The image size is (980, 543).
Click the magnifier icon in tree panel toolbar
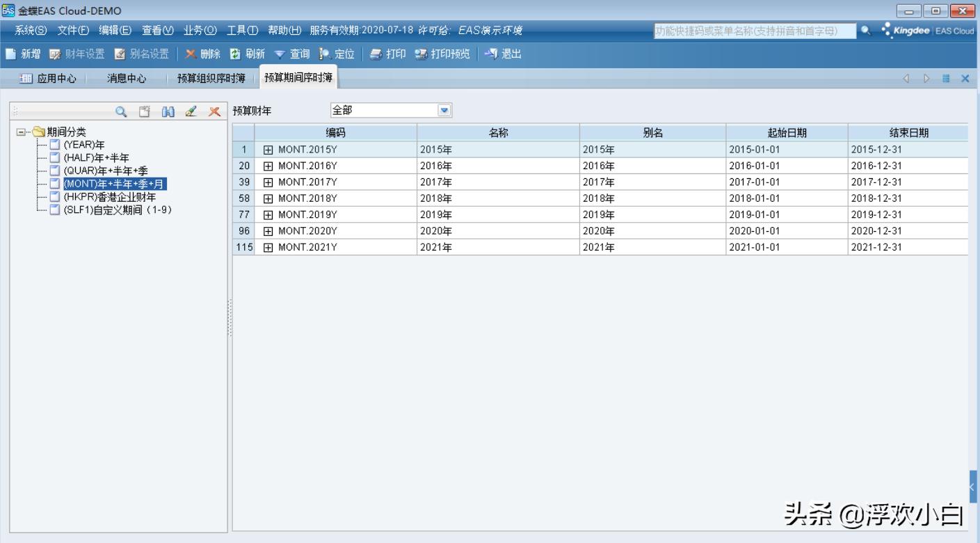(121, 111)
